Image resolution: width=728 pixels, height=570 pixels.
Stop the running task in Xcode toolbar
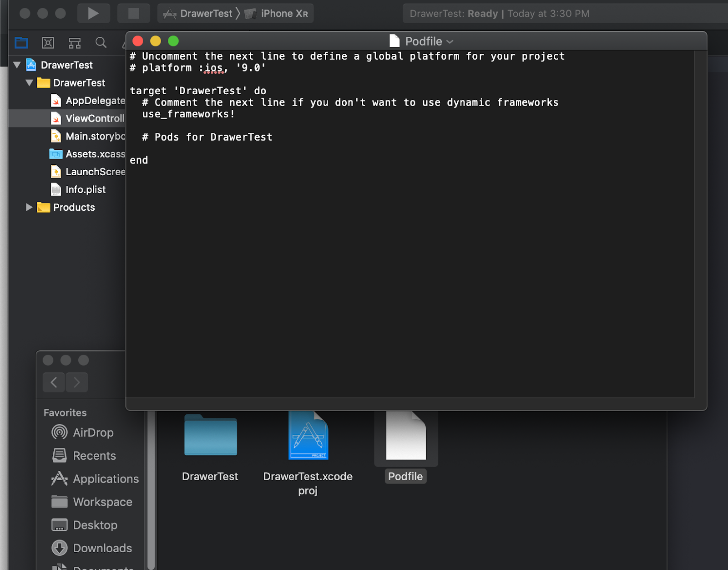pos(133,13)
